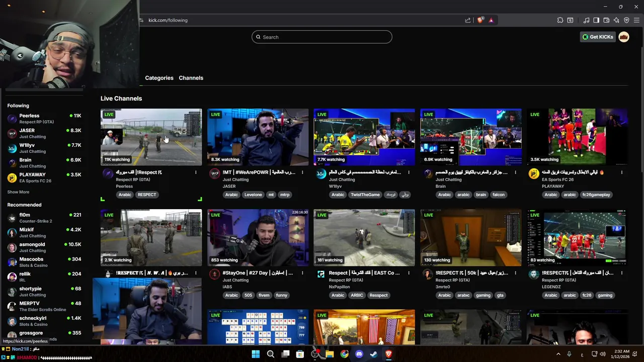The height and width of the screenshot is (362, 644).
Task: Open the 853 watching iABS stream thumbnail
Action: pos(258,237)
